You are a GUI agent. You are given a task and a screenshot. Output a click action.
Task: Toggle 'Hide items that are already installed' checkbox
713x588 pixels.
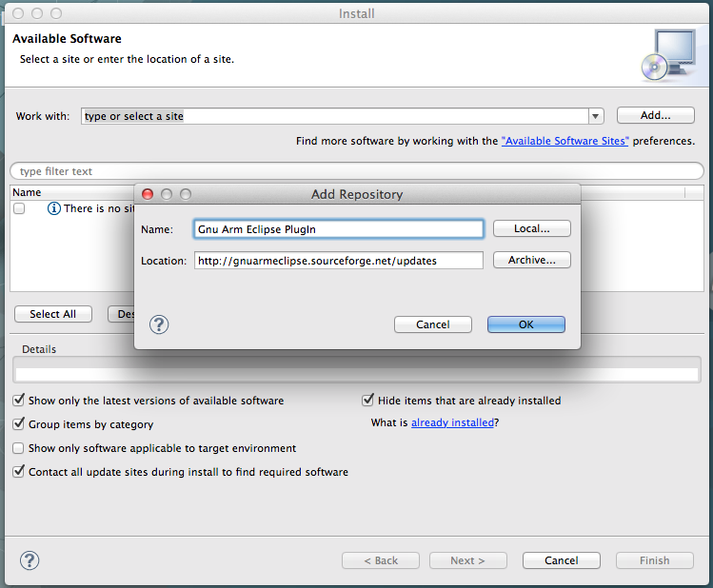click(x=367, y=400)
